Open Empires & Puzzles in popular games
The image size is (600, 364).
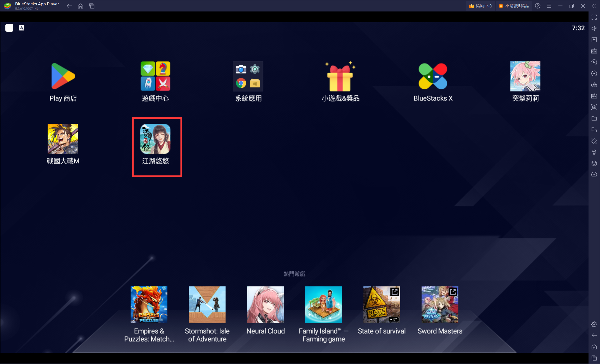[x=149, y=305]
